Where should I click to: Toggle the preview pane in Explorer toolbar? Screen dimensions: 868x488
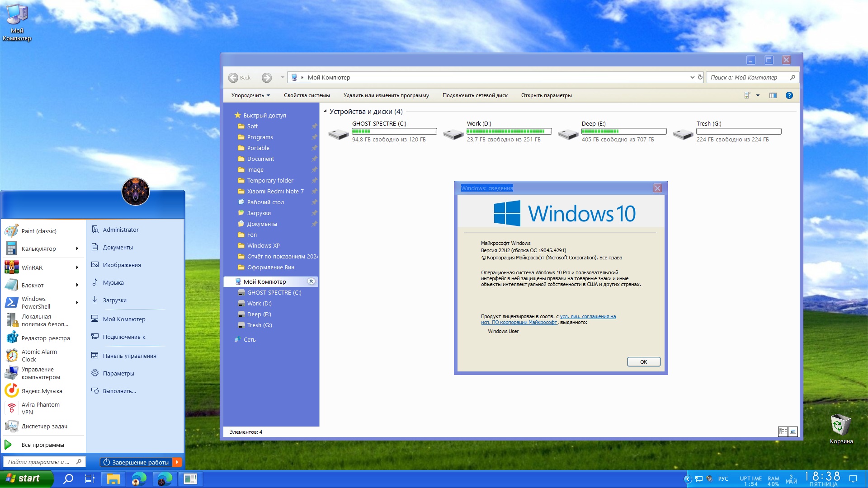click(773, 95)
